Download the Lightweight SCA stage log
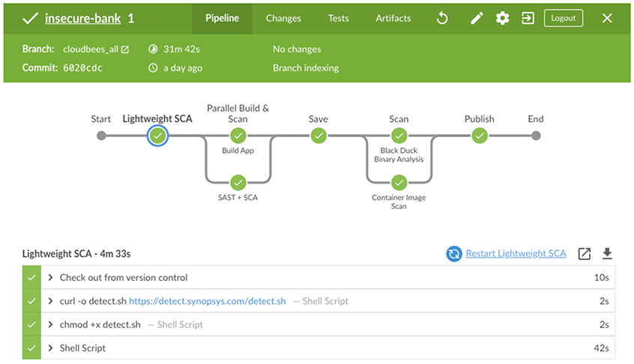 coord(607,254)
